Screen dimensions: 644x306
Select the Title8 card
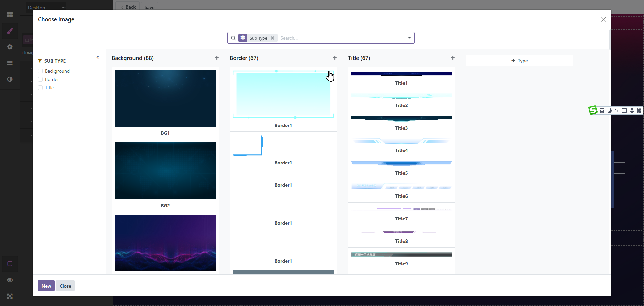tap(401, 236)
